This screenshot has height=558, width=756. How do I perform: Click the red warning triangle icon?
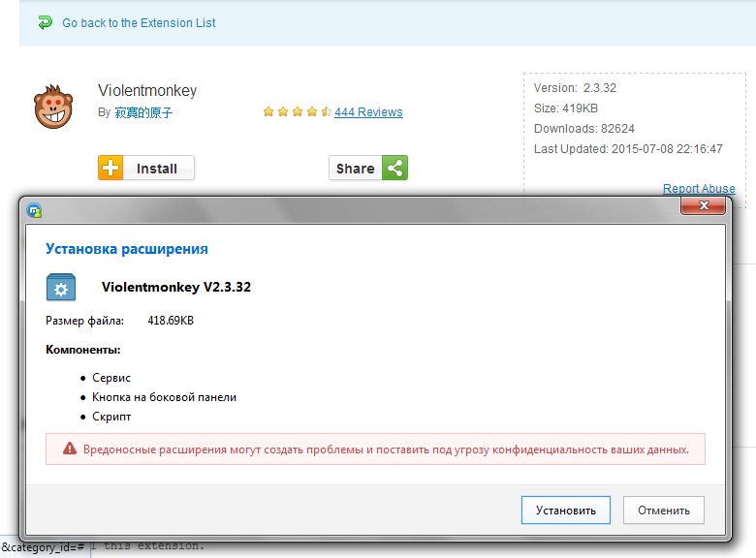click(x=70, y=449)
